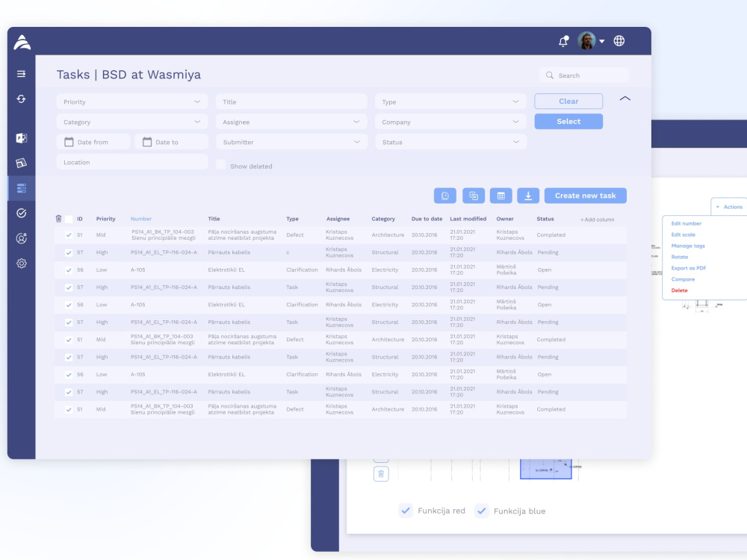
Task: Choose Delete in Actions menu
Action: tap(679, 290)
